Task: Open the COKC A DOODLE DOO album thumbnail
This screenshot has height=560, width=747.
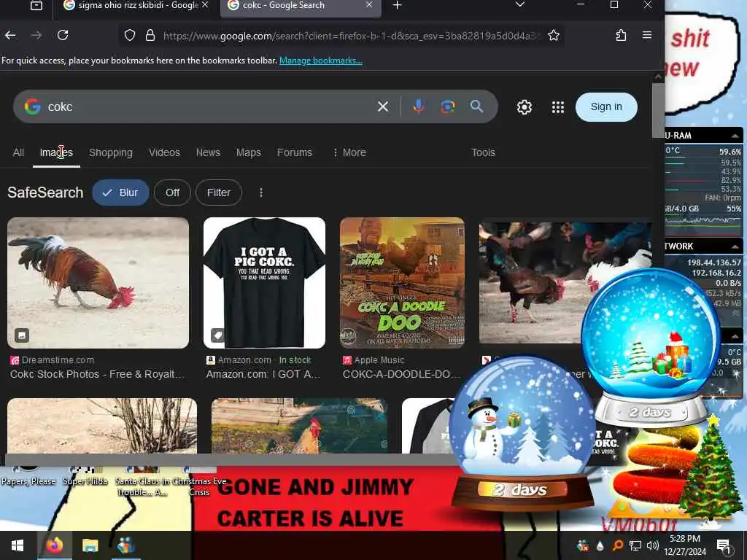Action: [x=402, y=283]
